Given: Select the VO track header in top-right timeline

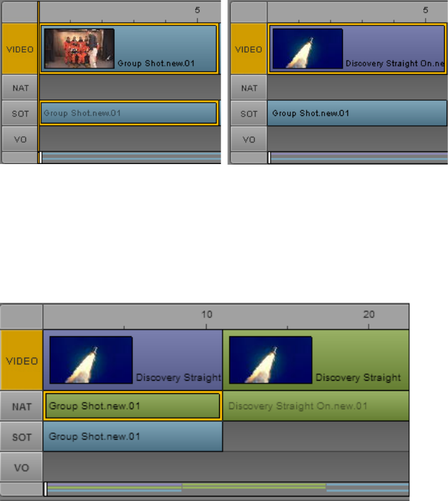Looking at the screenshot, I should [x=248, y=139].
